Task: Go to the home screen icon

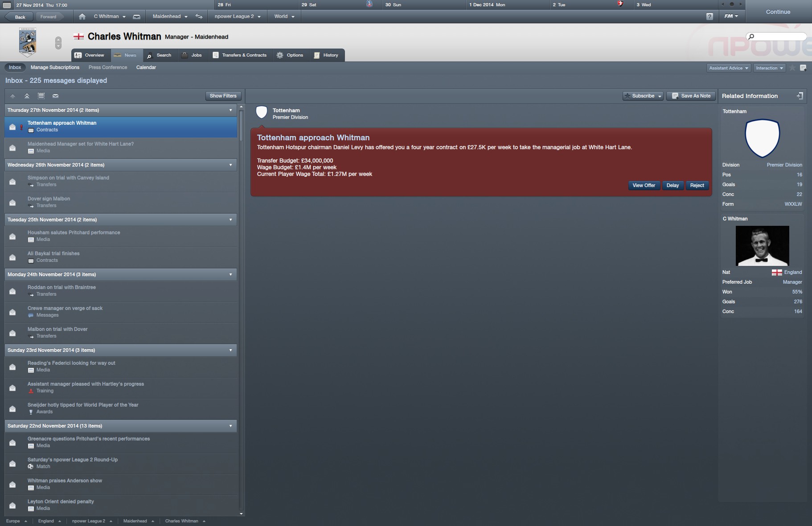Action: 82,16
